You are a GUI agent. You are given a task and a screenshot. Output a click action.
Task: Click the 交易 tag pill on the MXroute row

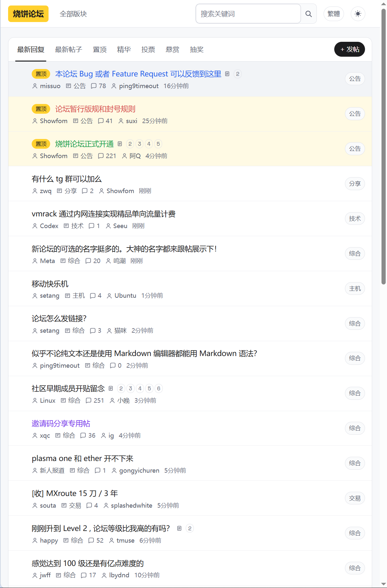pos(355,498)
